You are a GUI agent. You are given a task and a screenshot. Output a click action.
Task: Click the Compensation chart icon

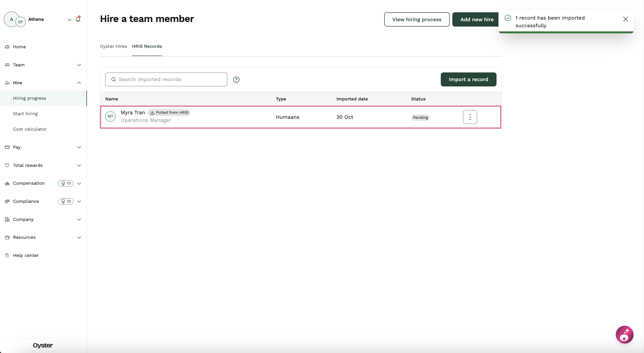(7, 183)
